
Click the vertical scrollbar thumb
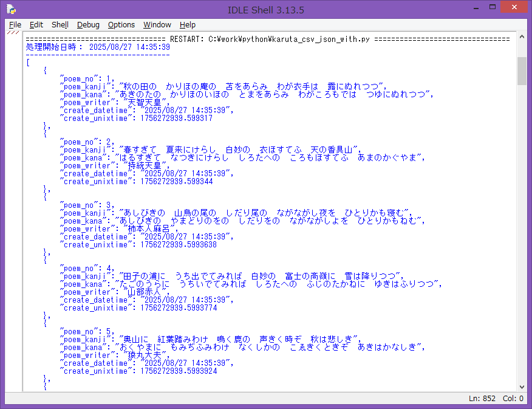[522, 71]
